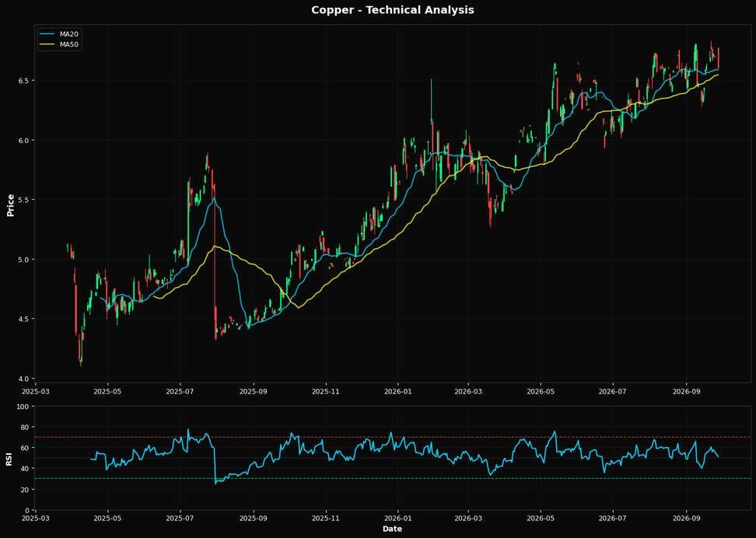Viewport: 756px width, 538px height.
Task: Click the blue MA20 line sample in legend
Action: click(48, 34)
